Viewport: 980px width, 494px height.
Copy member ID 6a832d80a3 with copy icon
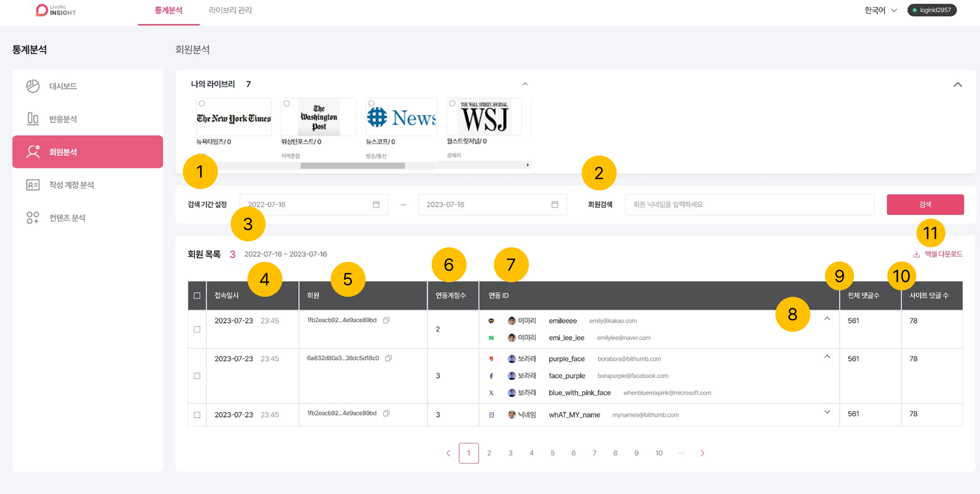click(x=388, y=358)
